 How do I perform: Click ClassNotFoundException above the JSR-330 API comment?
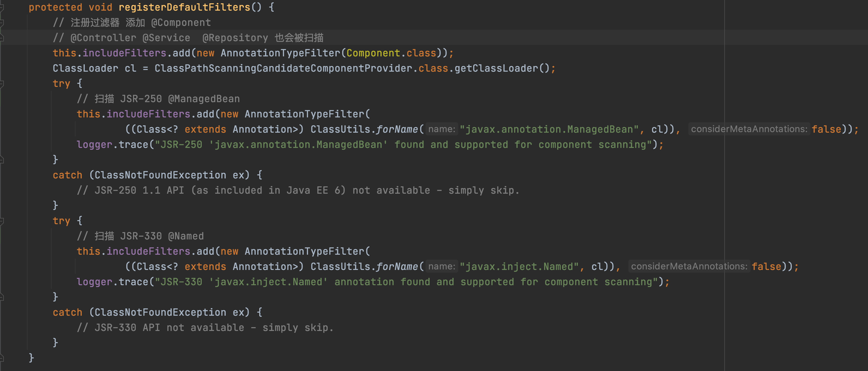160,312
